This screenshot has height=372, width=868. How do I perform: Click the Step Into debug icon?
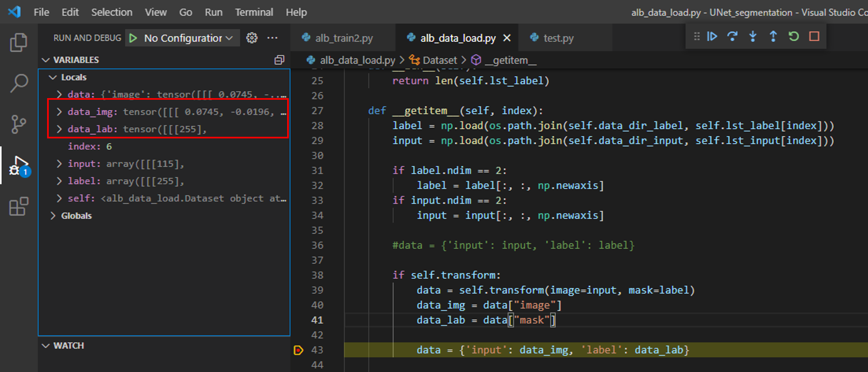click(753, 36)
